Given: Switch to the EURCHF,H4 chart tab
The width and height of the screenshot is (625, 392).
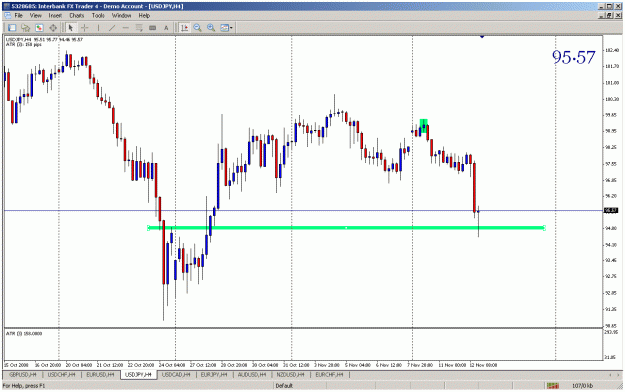Looking at the screenshot, I should click(331, 375).
